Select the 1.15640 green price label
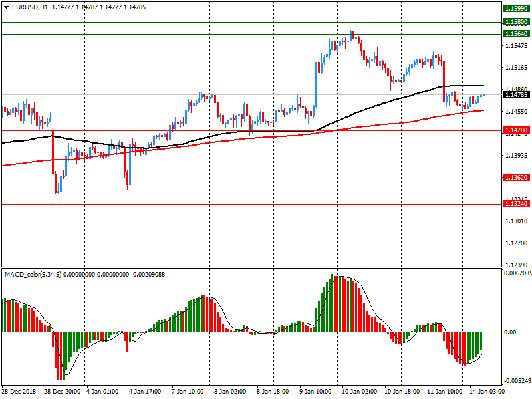The width and height of the screenshot is (532, 399). [x=516, y=33]
